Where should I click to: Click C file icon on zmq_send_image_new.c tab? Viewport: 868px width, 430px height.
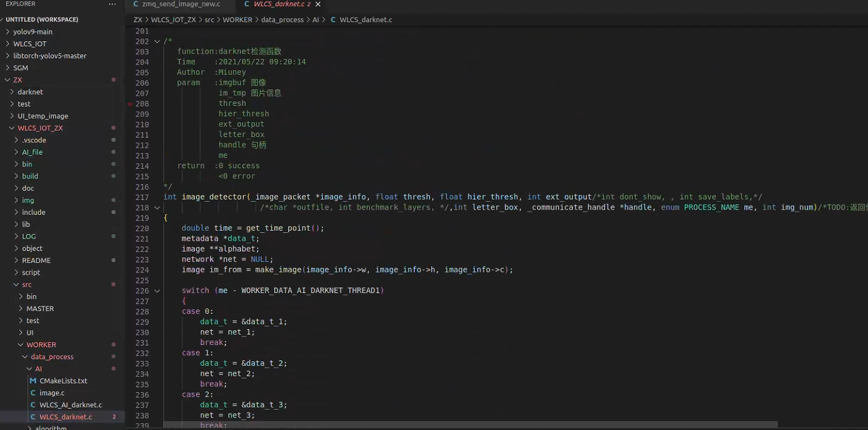[x=136, y=4]
